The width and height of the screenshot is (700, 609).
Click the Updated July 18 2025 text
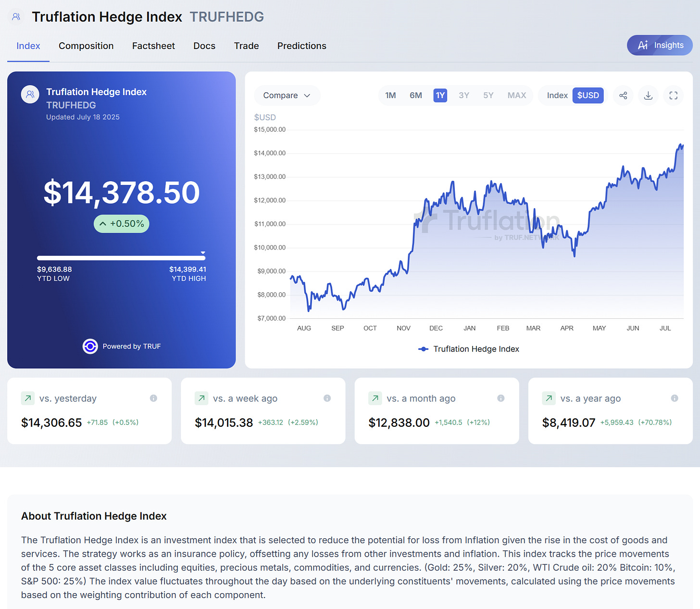pos(83,117)
